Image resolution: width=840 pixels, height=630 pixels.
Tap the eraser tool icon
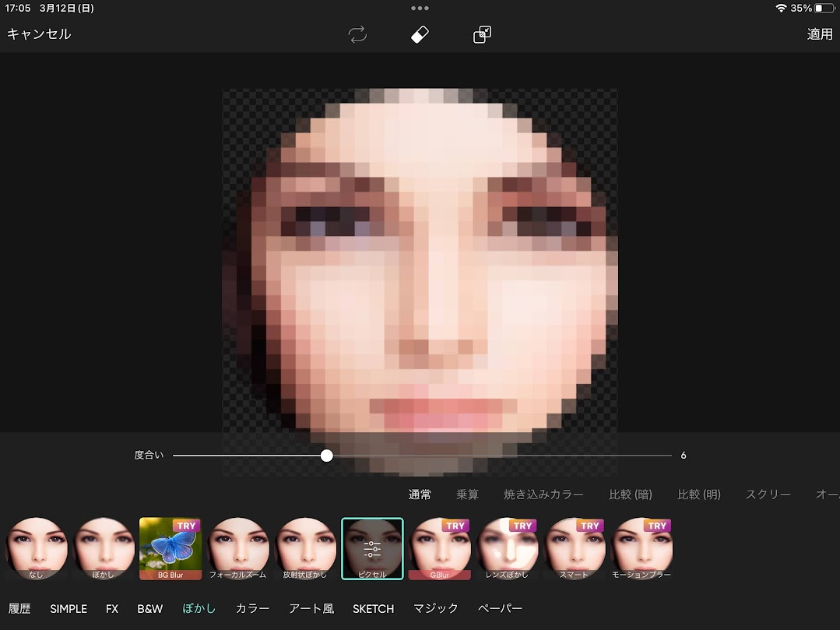420,34
